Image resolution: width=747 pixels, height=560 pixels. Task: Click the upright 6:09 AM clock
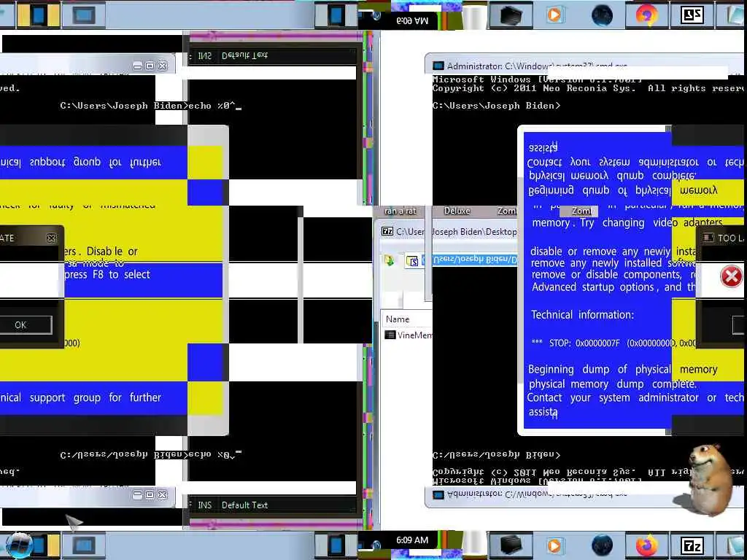412,540
